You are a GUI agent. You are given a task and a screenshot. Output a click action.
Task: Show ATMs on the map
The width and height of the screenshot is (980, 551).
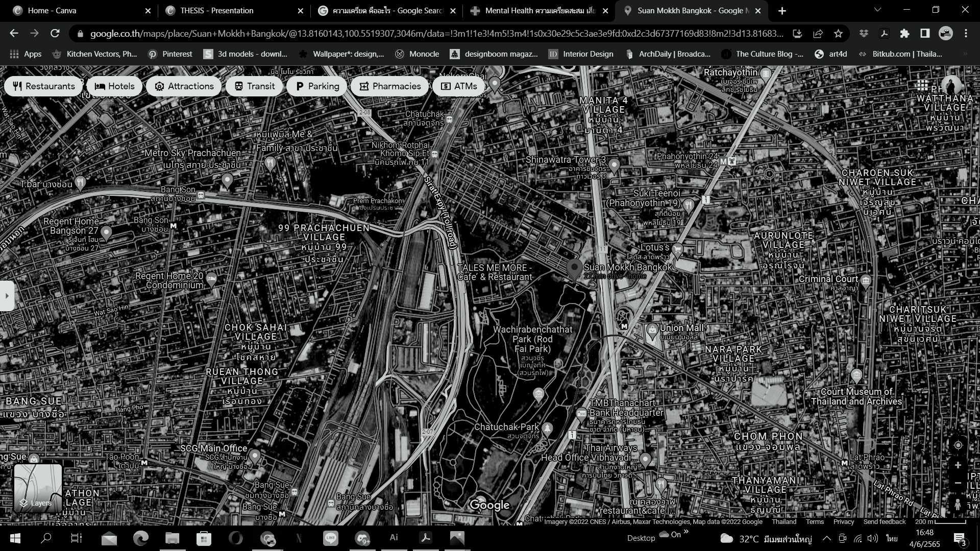tap(458, 86)
